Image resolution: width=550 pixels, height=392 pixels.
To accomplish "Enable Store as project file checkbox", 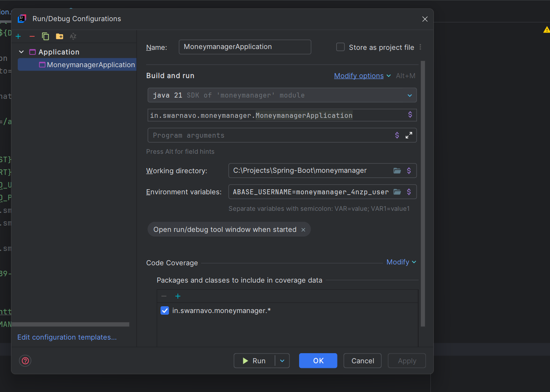I will [340, 47].
